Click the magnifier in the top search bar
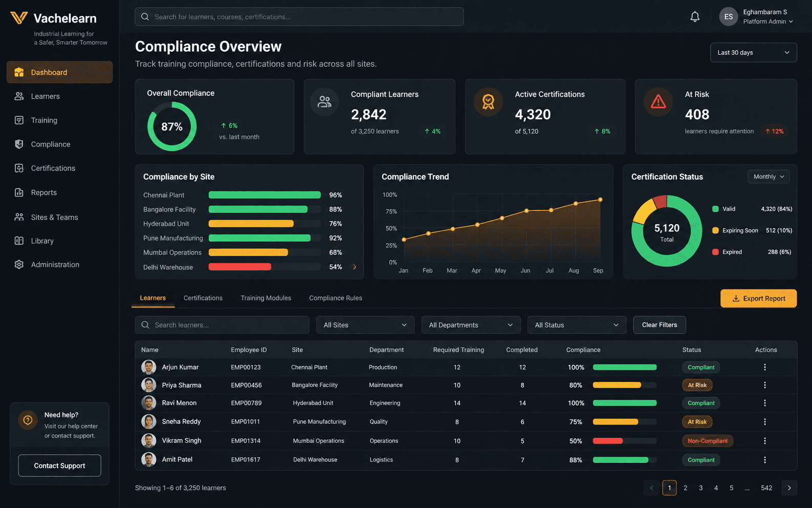The height and width of the screenshot is (508, 812). (x=145, y=17)
